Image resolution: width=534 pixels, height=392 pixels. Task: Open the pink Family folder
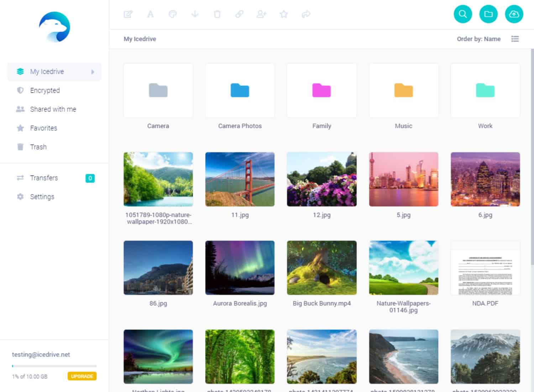(322, 90)
